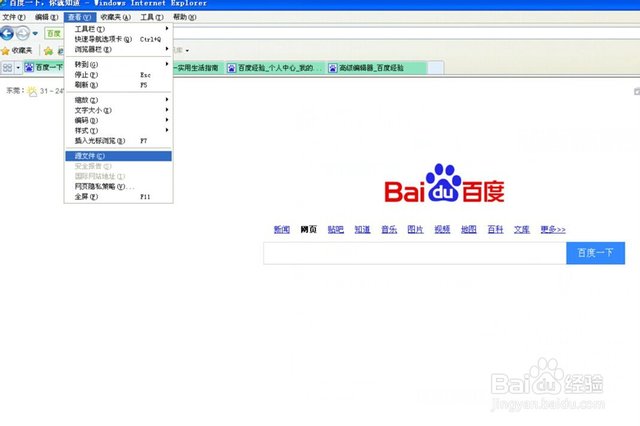The width and height of the screenshot is (640, 426).
Task: Select 插入光标浏览(B) menu entry
Action: pyautogui.click(x=118, y=141)
